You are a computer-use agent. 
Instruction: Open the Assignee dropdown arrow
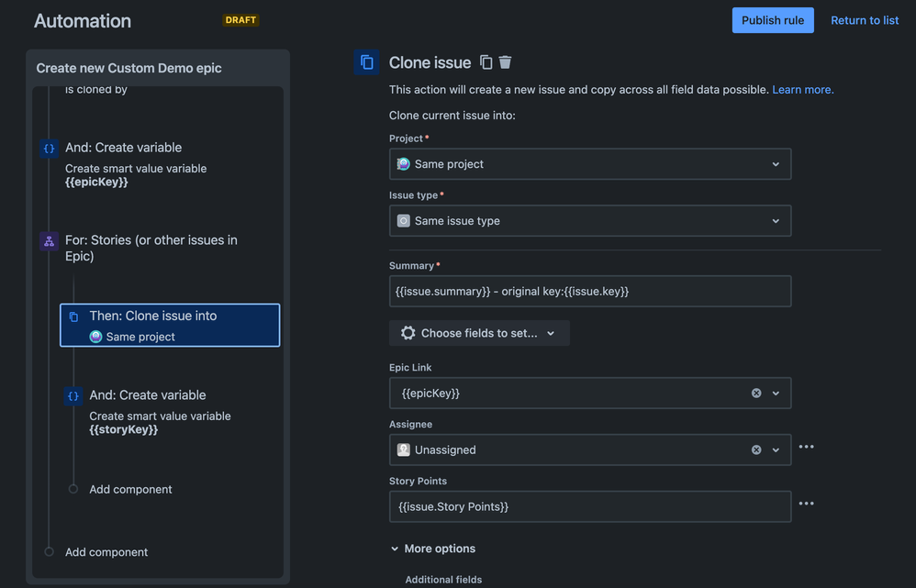(x=776, y=449)
